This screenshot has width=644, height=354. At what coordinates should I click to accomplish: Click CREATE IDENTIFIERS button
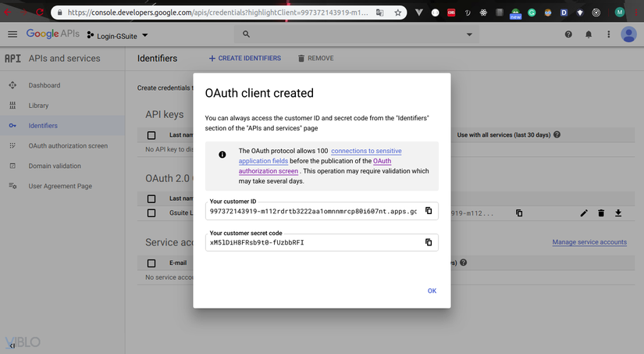(x=245, y=59)
